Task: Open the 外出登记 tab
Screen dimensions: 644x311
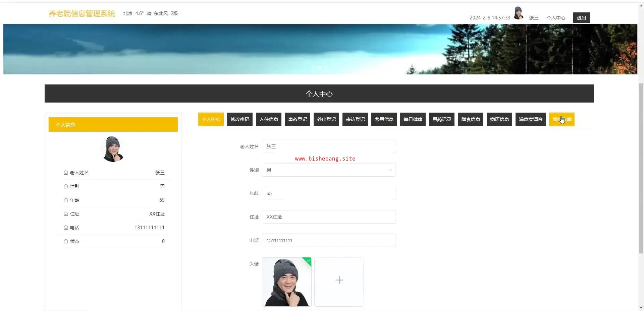Action: [326, 119]
